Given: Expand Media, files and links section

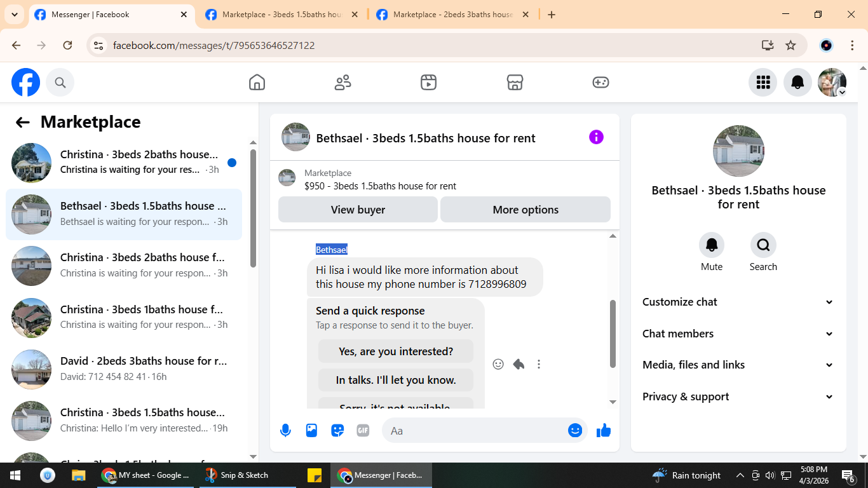Looking at the screenshot, I should pyautogui.click(x=738, y=365).
